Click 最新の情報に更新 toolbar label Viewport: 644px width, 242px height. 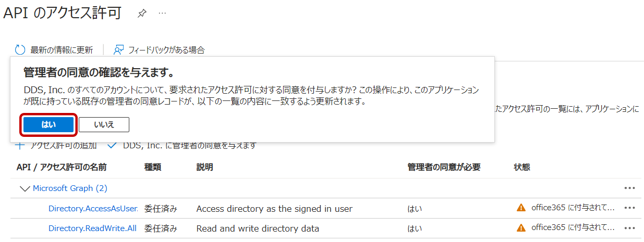click(x=62, y=50)
